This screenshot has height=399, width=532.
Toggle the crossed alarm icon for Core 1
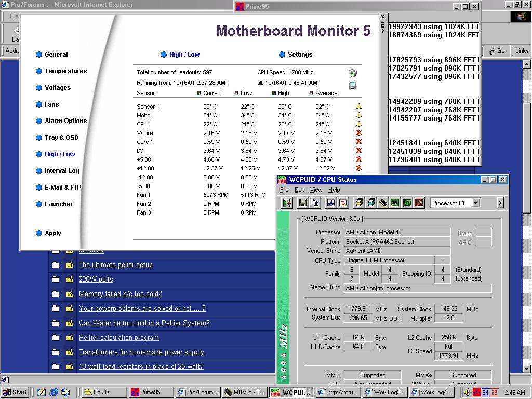[x=358, y=141]
